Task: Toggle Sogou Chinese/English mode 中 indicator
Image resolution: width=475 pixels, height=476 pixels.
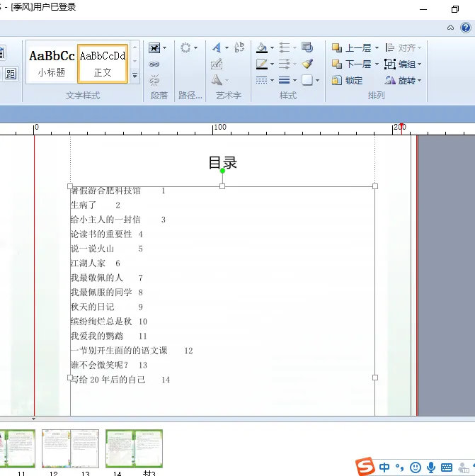Action: [x=384, y=467]
